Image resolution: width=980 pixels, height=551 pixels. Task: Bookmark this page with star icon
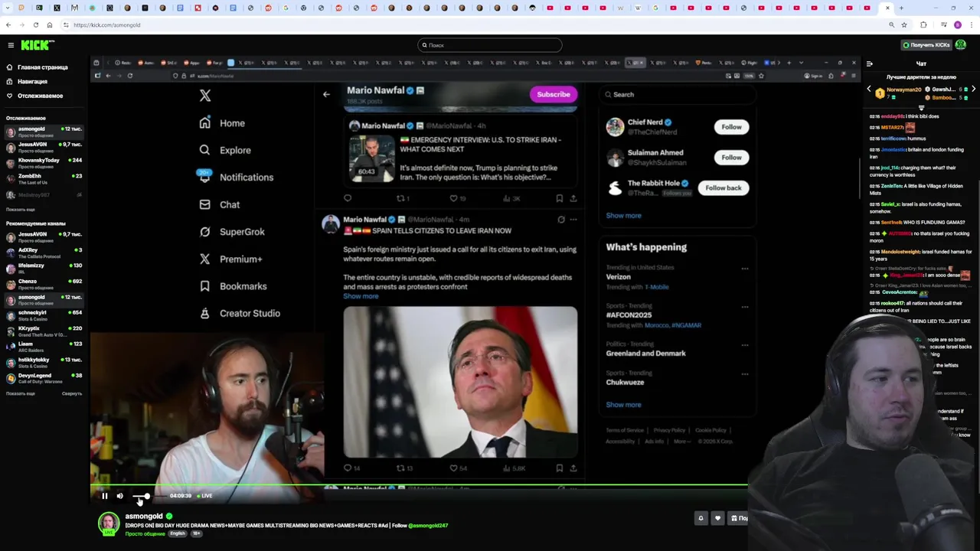tap(904, 24)
